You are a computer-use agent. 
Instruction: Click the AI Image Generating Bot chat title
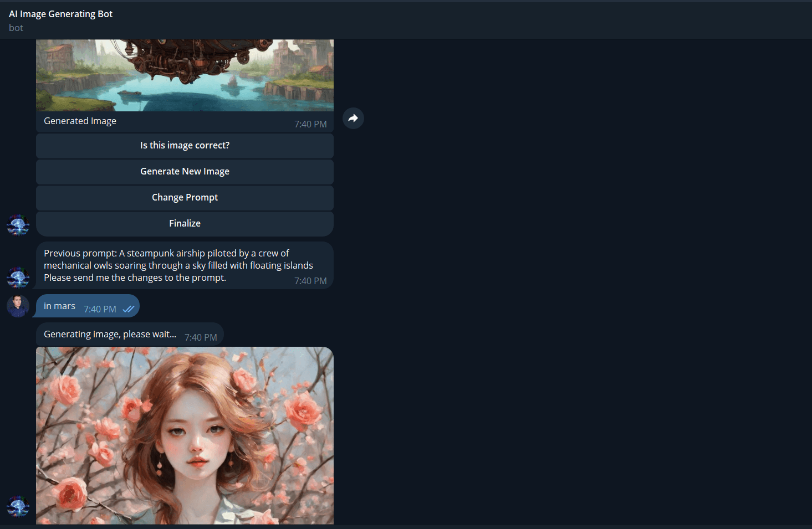(60, 14)
